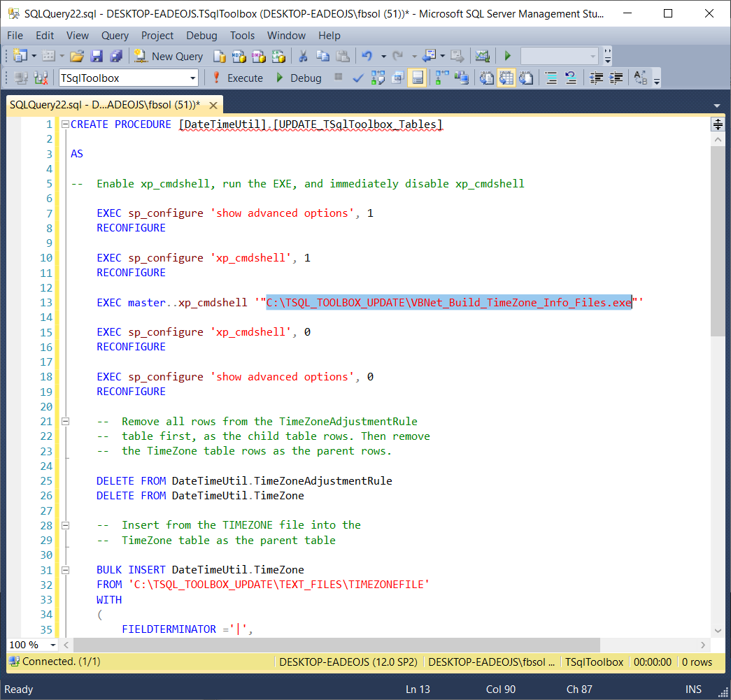Open the Activity Monitor icon
Viewport: 731px width, 700px height.
point(482,56)
